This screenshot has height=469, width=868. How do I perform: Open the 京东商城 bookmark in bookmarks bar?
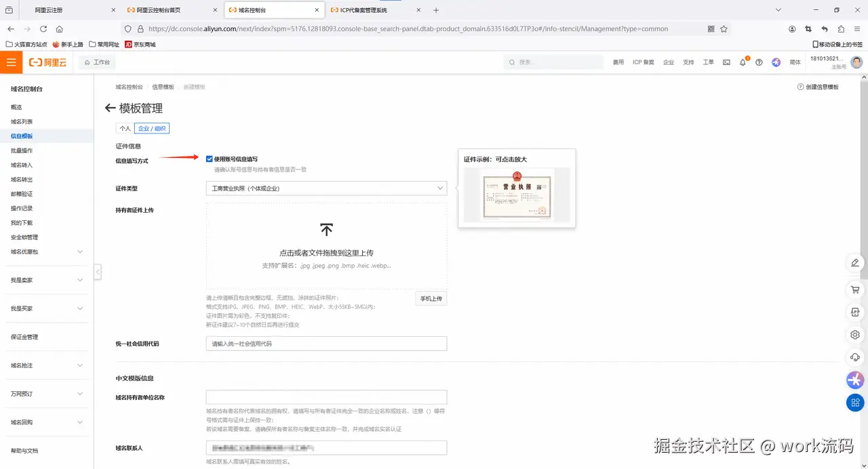point(146,44)
